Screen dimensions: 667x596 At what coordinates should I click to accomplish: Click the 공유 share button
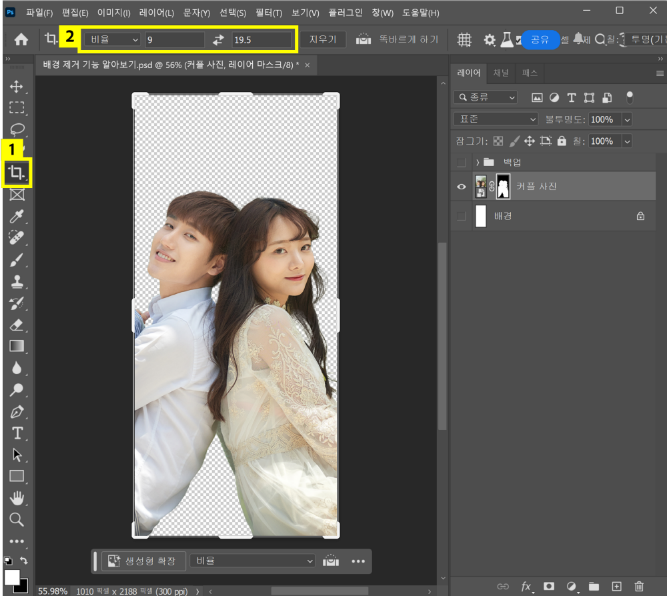[540, 40]
